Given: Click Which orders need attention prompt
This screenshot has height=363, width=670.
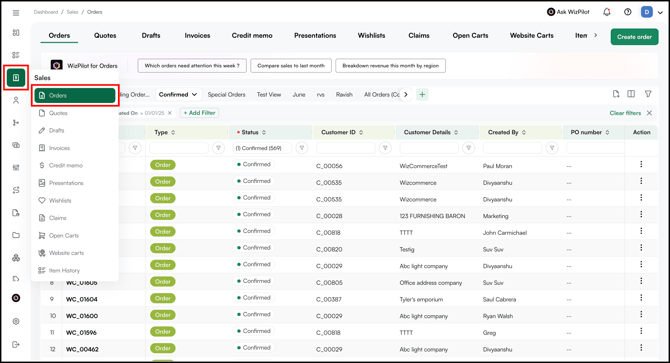Looking at the screenshot, I should coord(192,66).
